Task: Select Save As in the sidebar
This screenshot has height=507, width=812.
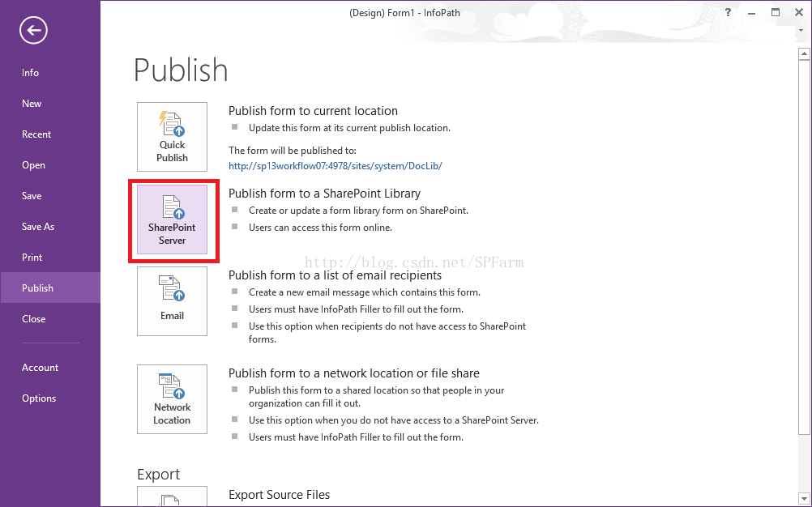Action: point(38,227)
